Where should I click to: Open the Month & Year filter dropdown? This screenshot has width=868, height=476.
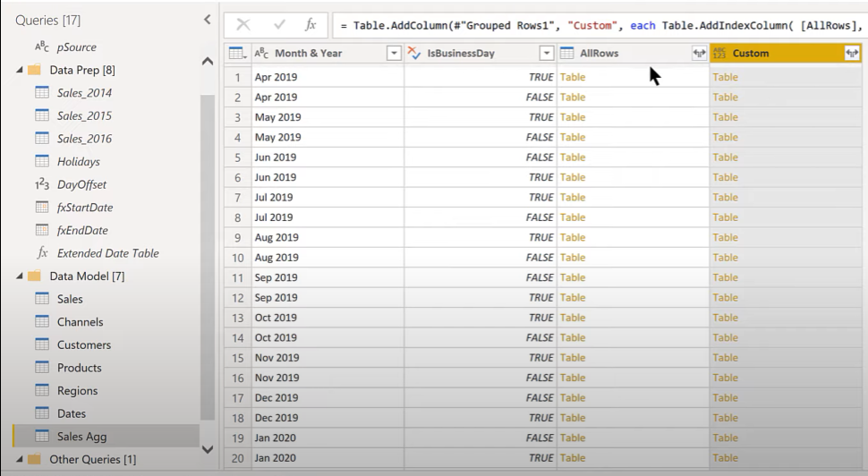pos(394,53)
